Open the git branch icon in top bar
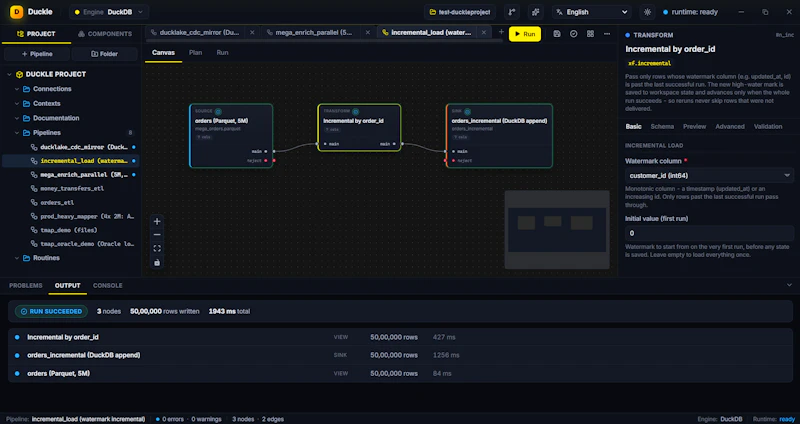 (x=512, y=12)
